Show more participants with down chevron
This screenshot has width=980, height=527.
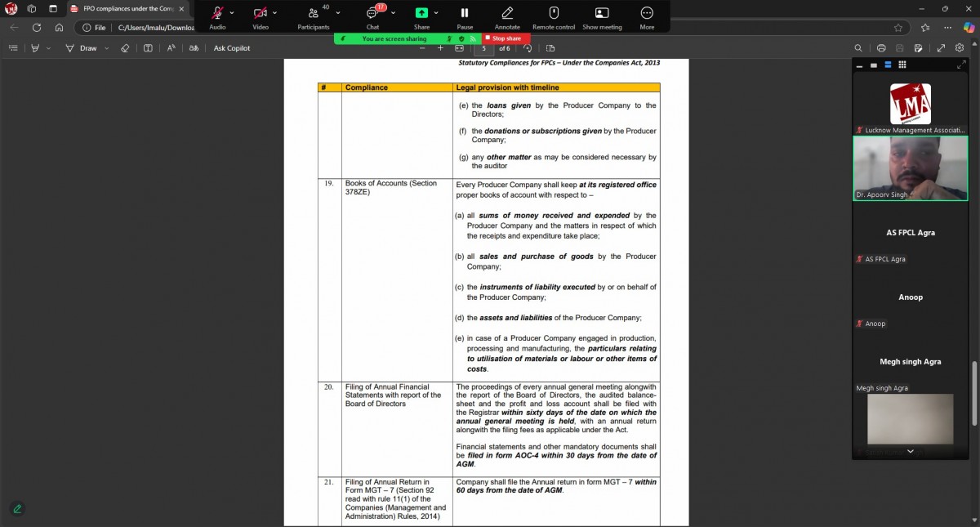(911, 451)
